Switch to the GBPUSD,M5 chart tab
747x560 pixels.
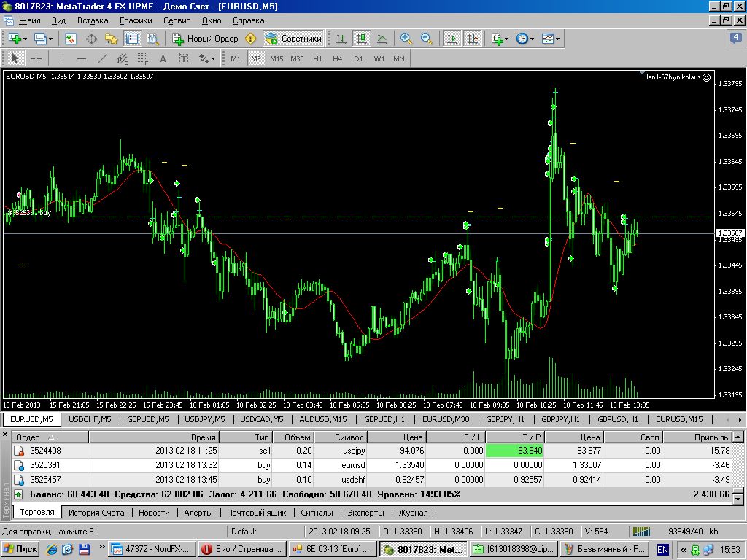[148, 419]
